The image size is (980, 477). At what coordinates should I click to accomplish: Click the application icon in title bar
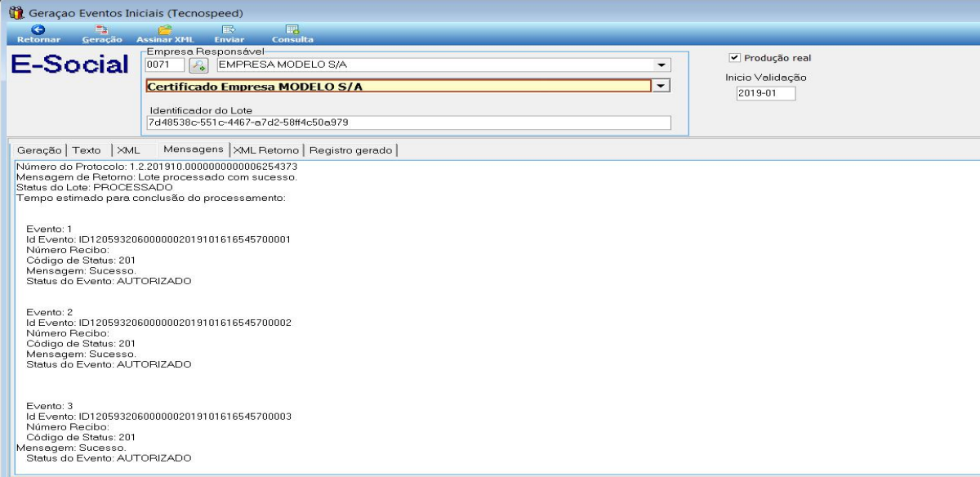tap(16, 13)
